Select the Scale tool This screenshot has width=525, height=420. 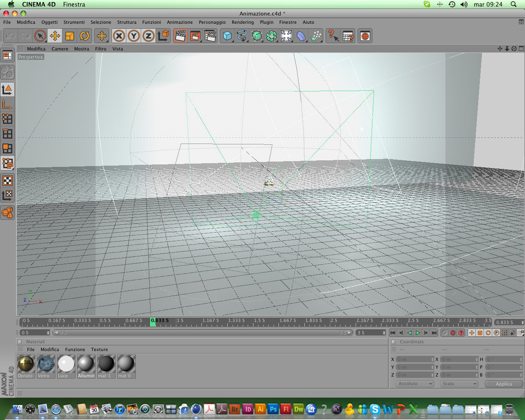click(x=70, y=36)
